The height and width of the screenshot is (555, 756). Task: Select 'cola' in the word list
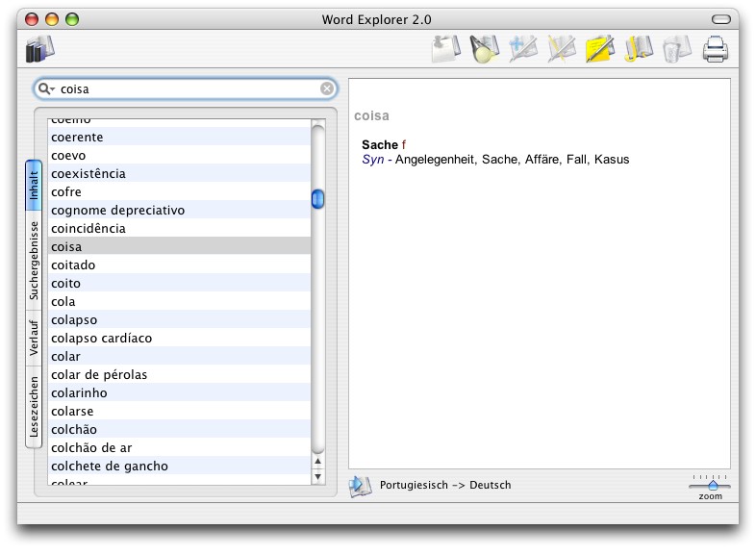click(179, 301)
